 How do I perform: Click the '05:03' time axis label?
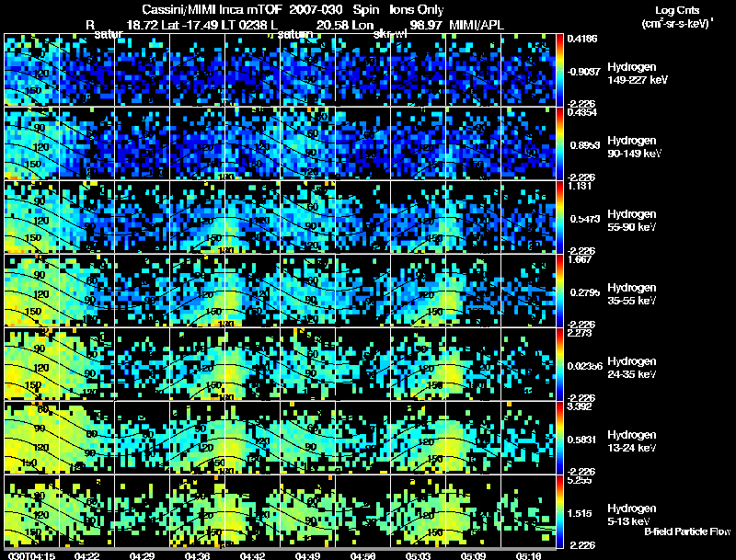(x=418, y=555)
